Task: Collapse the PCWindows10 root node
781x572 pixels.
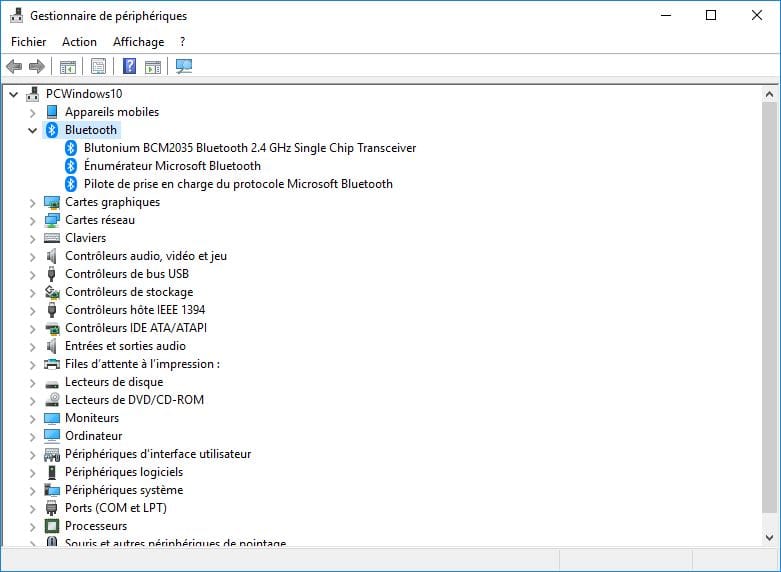Action: [13, 94]
